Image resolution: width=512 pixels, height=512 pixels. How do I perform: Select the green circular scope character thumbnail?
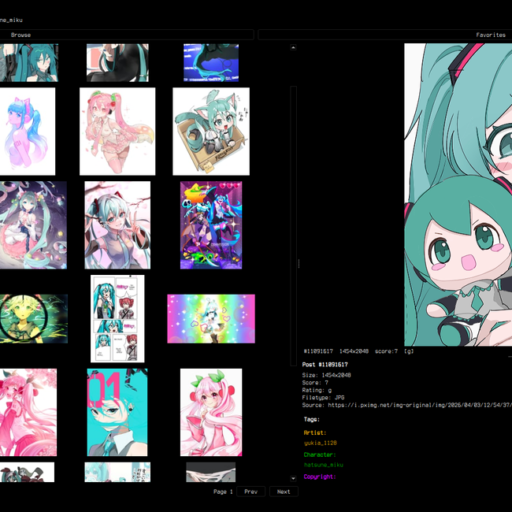click(x=34, y=319)
